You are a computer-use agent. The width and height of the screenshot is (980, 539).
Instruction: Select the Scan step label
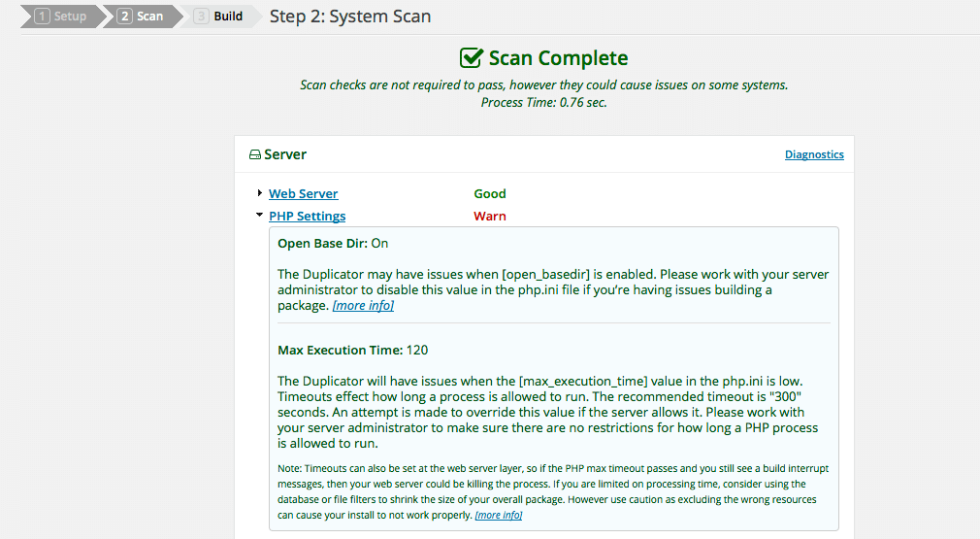point(150,17)
